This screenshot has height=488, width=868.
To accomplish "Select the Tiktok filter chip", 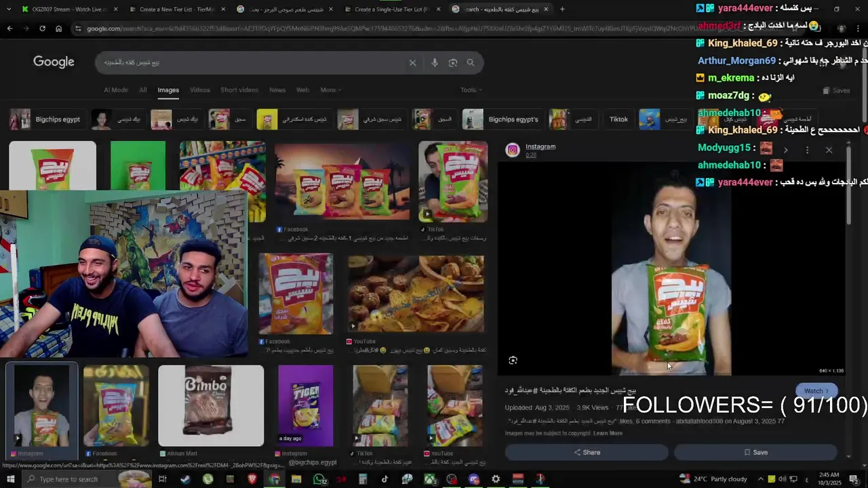I will coord(618,119).
